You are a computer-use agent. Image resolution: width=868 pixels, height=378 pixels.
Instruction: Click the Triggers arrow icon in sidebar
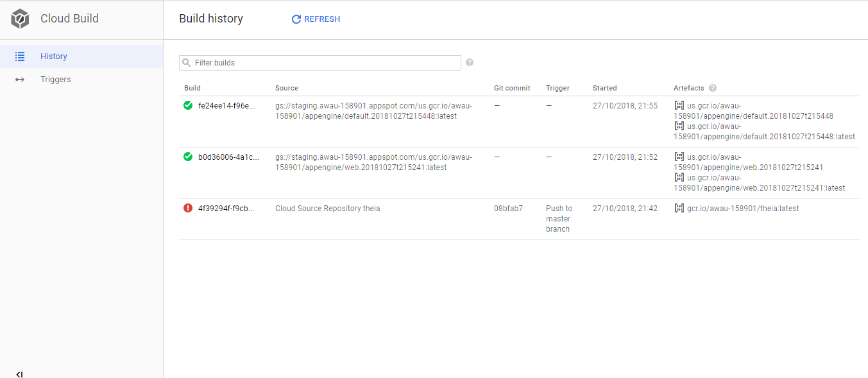(20, 80)
